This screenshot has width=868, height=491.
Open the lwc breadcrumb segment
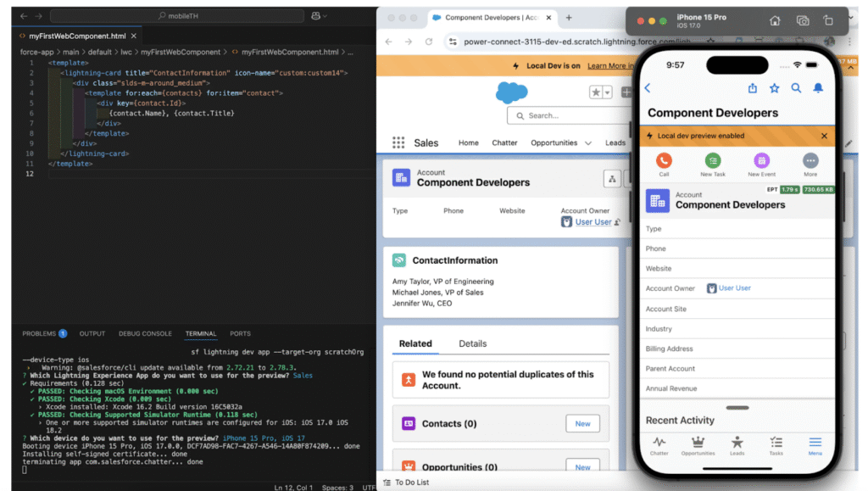click(x=126, y=52)
